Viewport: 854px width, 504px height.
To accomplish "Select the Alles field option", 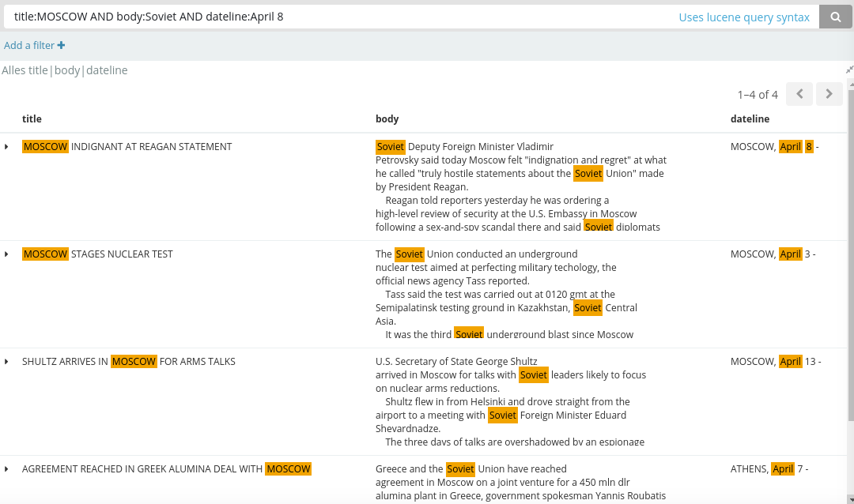I will [13, 70].
